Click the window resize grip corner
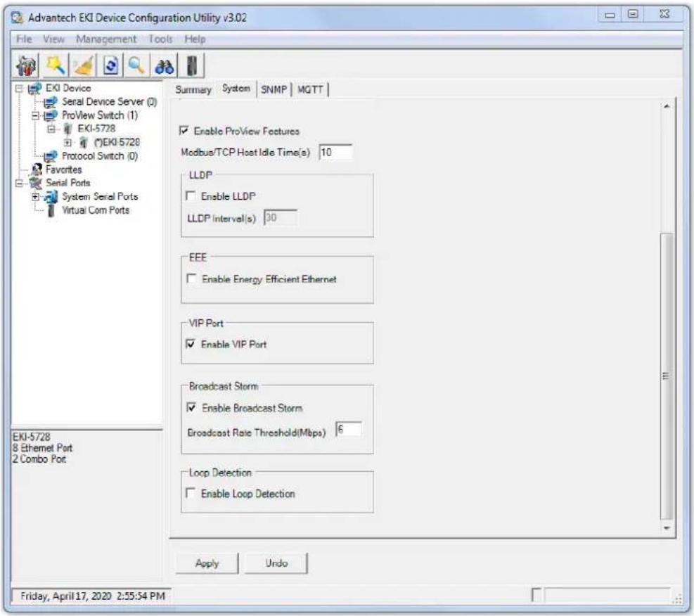This screenshot has width=694, height=616. point(678,598)
